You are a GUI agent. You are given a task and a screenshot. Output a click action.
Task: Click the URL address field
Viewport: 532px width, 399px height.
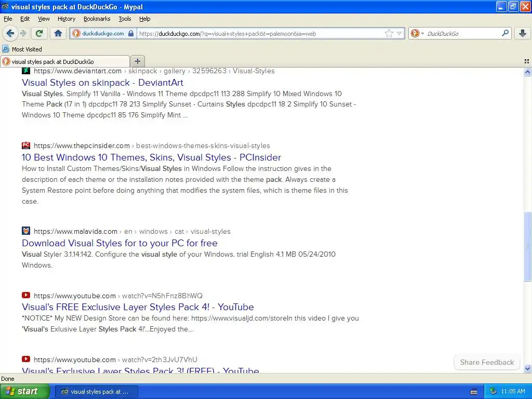(x=260, y=34)
